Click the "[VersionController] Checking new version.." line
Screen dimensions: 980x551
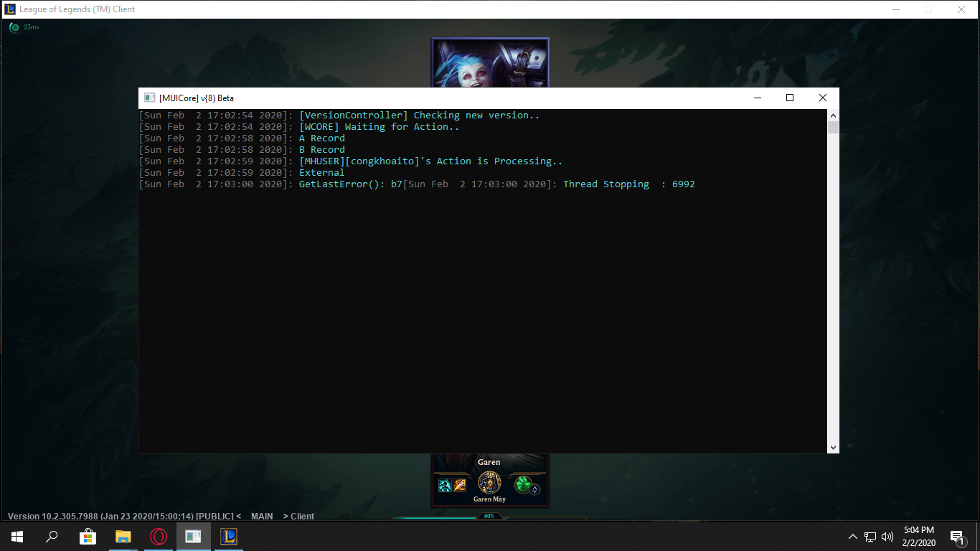(x=420, y=116)
